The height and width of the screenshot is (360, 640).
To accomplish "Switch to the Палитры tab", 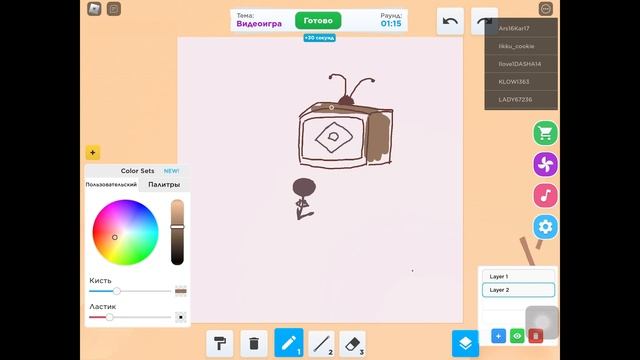I will click(x=164, y=184).
